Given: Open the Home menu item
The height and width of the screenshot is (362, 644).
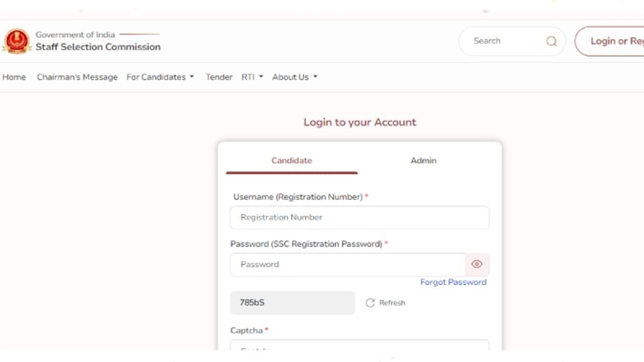Looking at the screenshot, I should 14,77.
